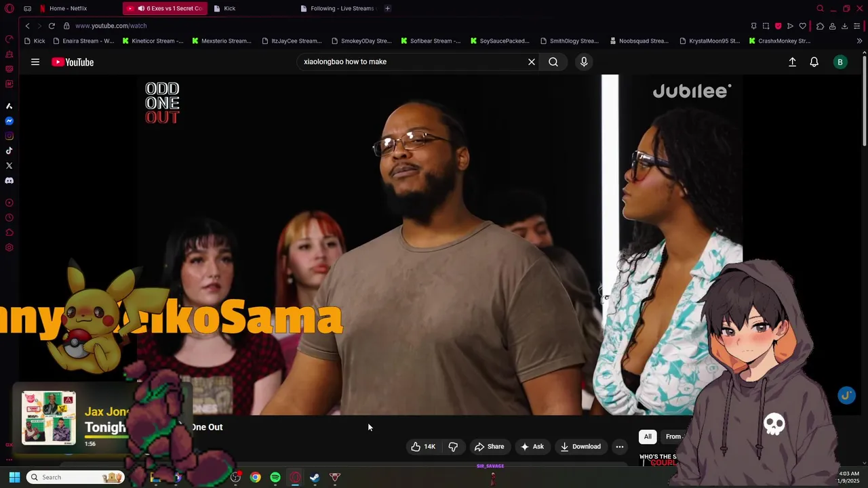868x488 pixels.
Task: Select the All filter chip
Action: pos(648,436)
